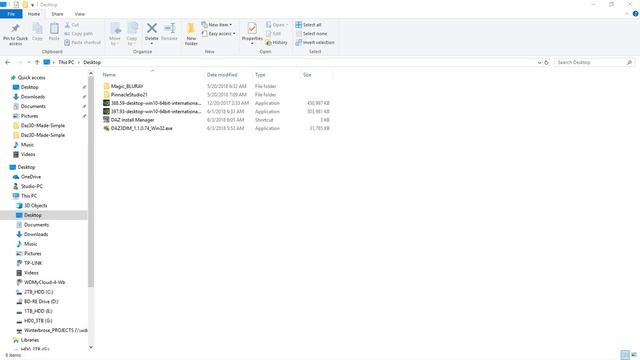Switch to the Share ribbon tab
Viewport: 640px width, 360px height.
pos(57,14)
